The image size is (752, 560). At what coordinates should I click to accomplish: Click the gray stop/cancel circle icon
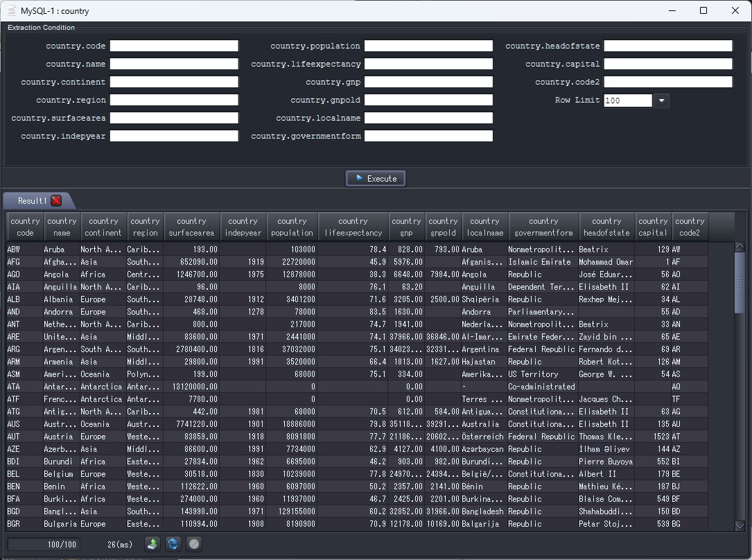[194, 543]
